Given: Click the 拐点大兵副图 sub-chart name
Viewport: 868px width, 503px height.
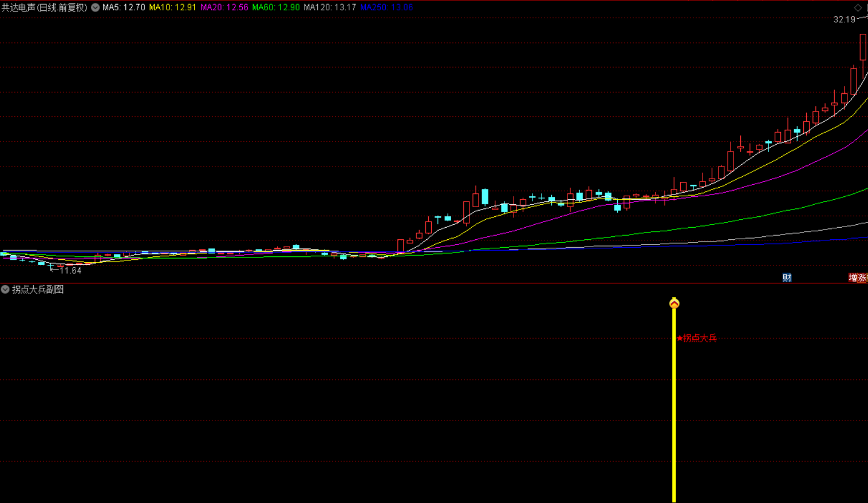Looking at the screenshot, I should point(38,290).
